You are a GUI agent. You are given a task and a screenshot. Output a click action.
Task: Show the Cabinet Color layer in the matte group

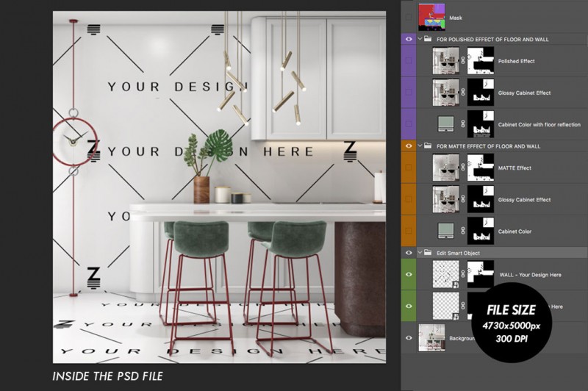[x=409, y=231]
